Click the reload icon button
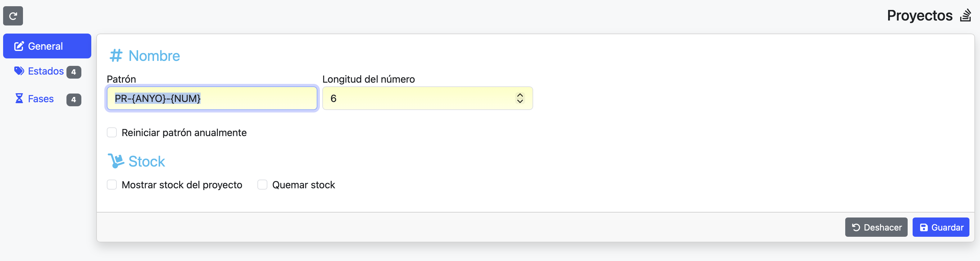The image size is (980, 261). coord(13,16)
